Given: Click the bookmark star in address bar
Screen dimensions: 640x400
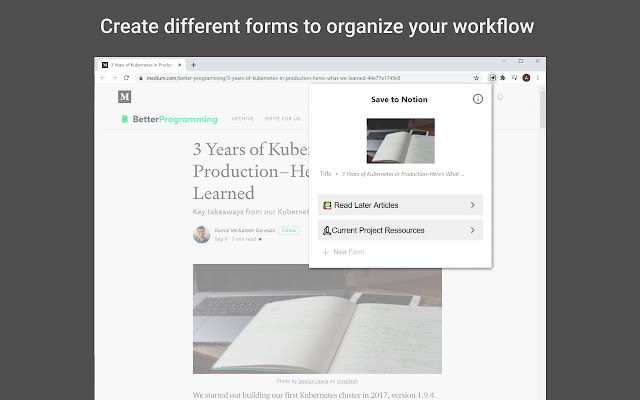Looking at the screenshot, I should click(477, 77).
